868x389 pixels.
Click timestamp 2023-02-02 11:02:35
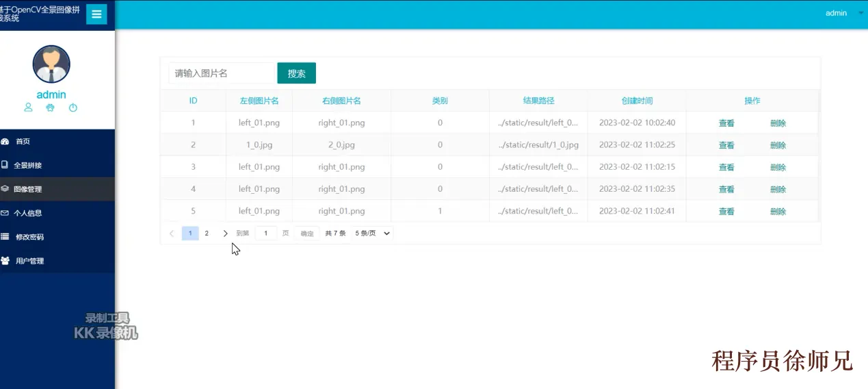point(637,189)
